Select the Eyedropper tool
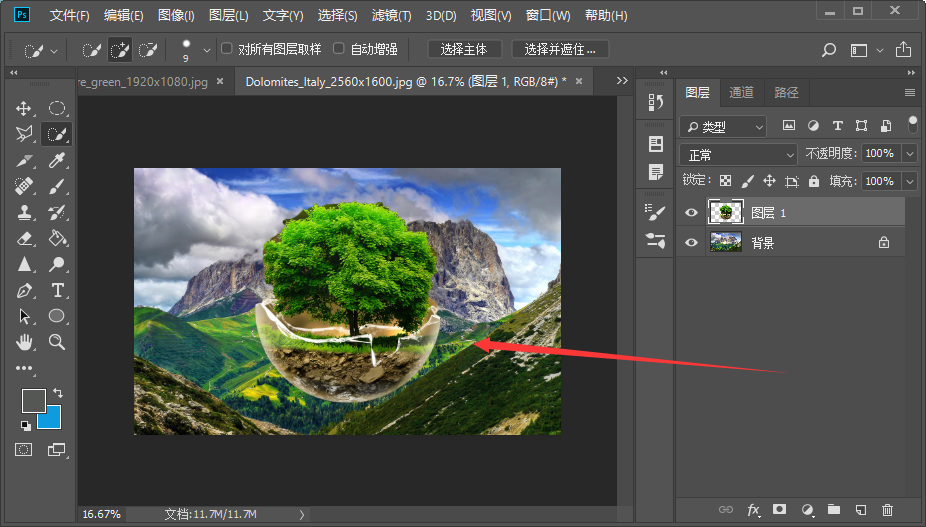 [x=57, y=160]
